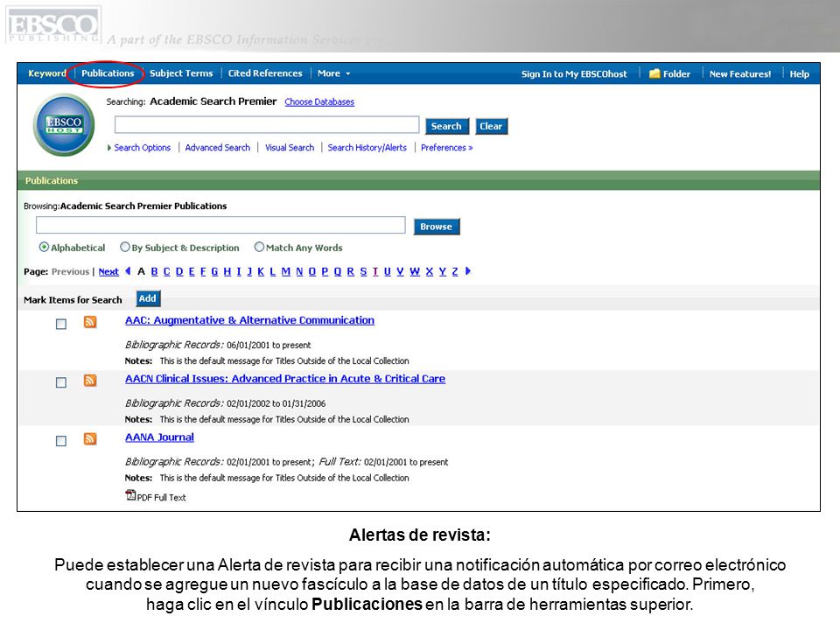The width and height of the screenshot is (840, 630).
Task: Open the Subject Terms tab
Action: pos(181,73)
